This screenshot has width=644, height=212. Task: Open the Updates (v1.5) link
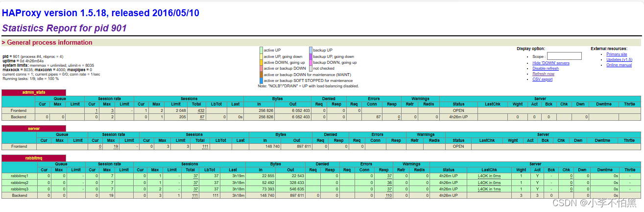click(620, 59)
